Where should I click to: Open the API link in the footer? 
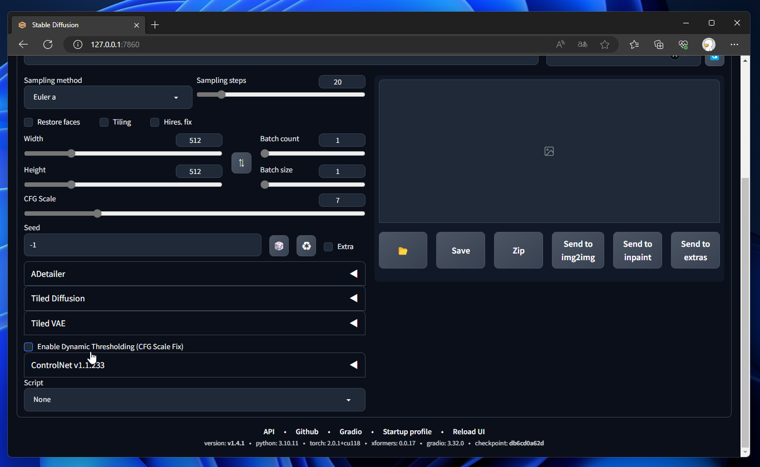(x=269, y=432)
